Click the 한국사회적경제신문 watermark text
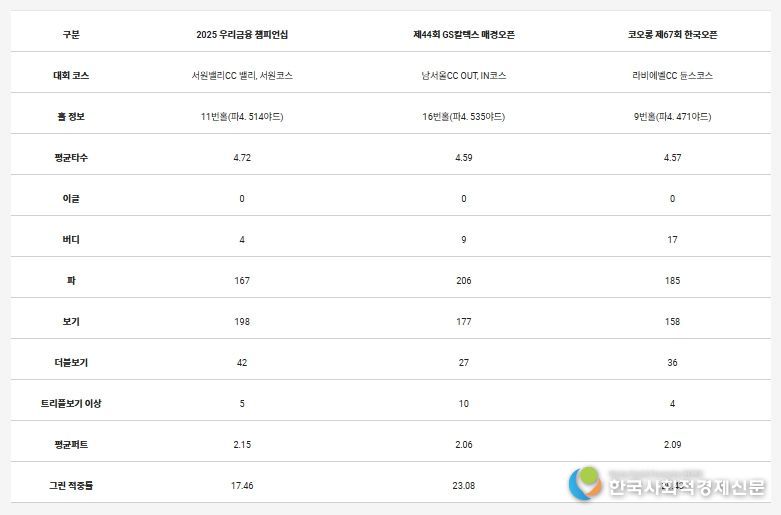This screenshot has height=515, width=781. click(x=685, y=487)
